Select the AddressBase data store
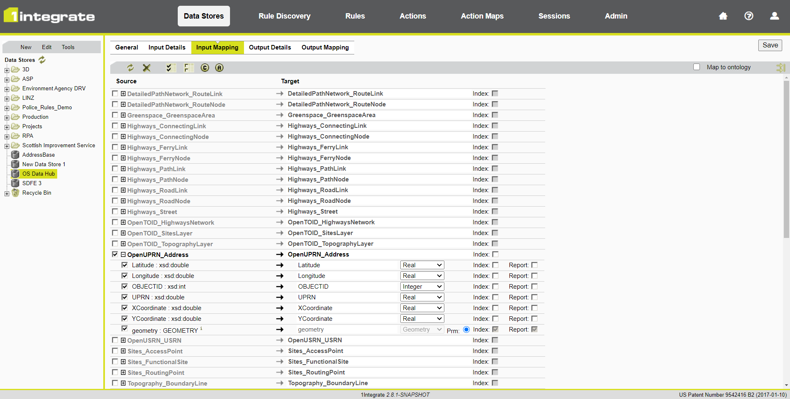Screen dimensions: 790x399 [38, 155]
